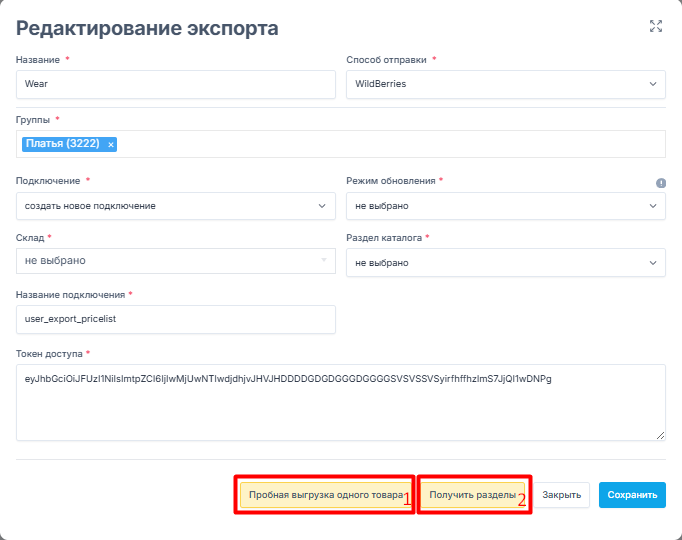Expand the dialog to fullscreen
Viewport: 682px width, 540px height.
pyautogui.click(x=656, y=27)
